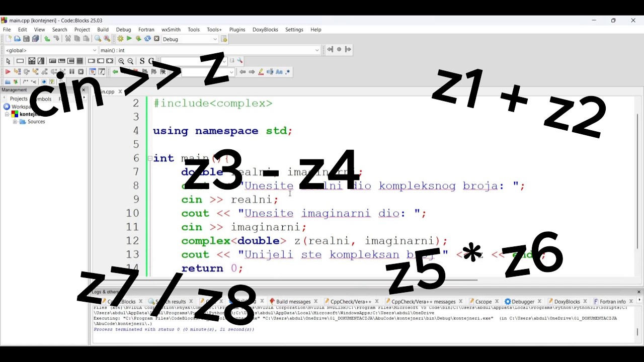Pause debugger icon
Viewport: 644px width, 362px height.
(72, 71)
